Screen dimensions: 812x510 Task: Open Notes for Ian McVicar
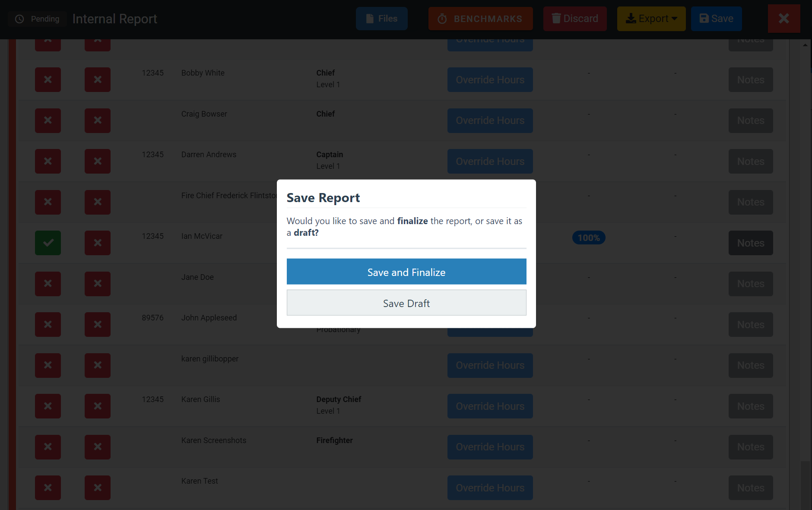pos(750,243)
